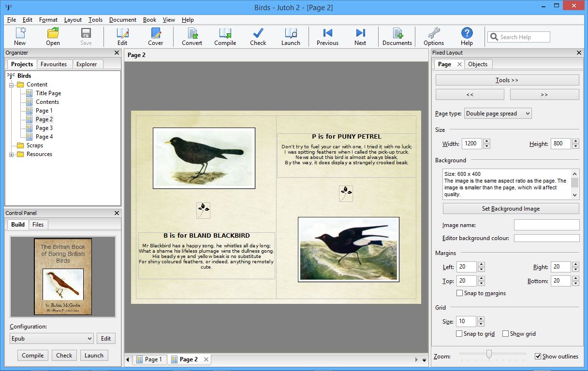588x371 pixels.
Task: Decrease page Height with the down stepper
Action: 575,146
